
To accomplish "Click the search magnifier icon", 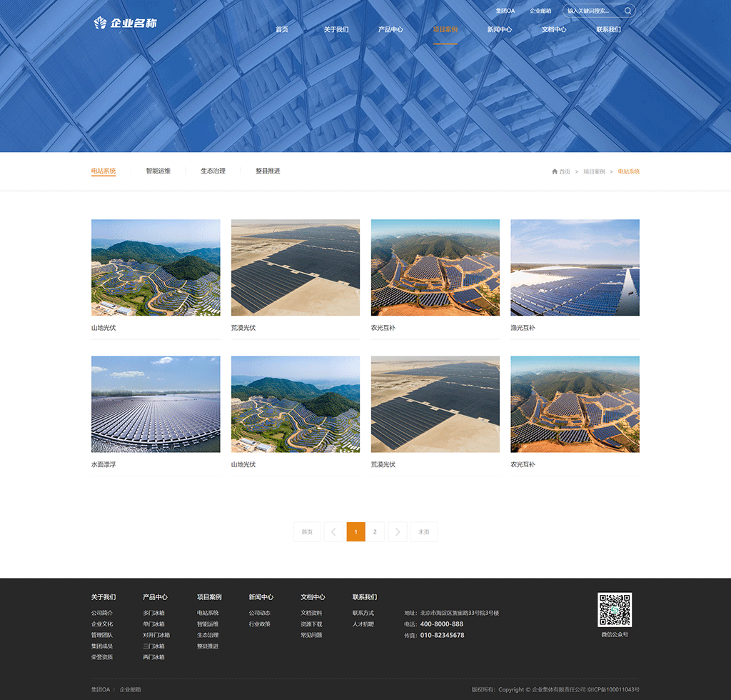I will coord(627,11).
